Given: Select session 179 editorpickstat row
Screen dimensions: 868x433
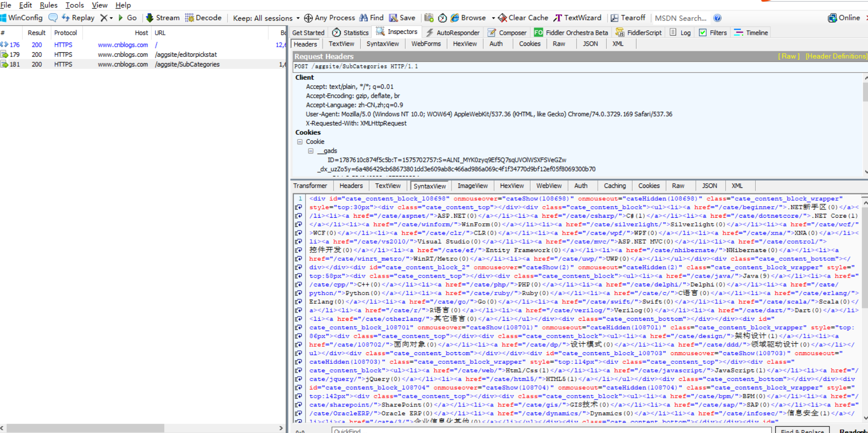Looking at the screenshot, I should pyautogui.click(x=142, y=55).
